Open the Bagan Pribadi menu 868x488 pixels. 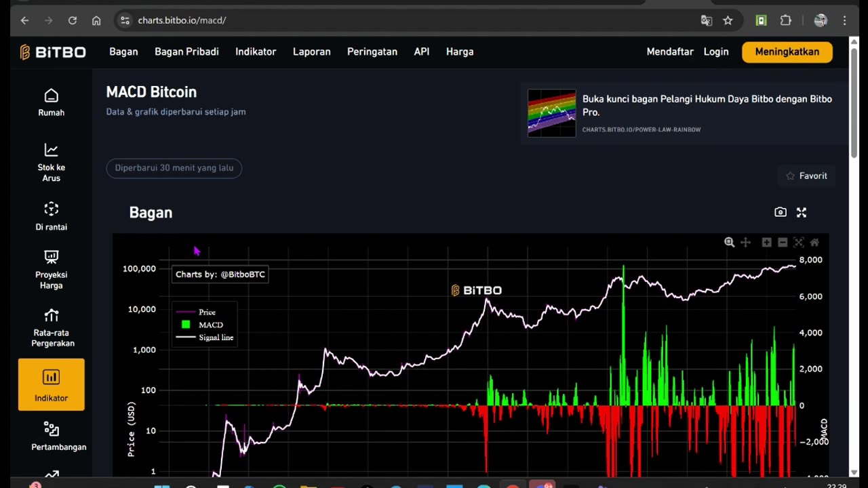click(x=186, y=52)
